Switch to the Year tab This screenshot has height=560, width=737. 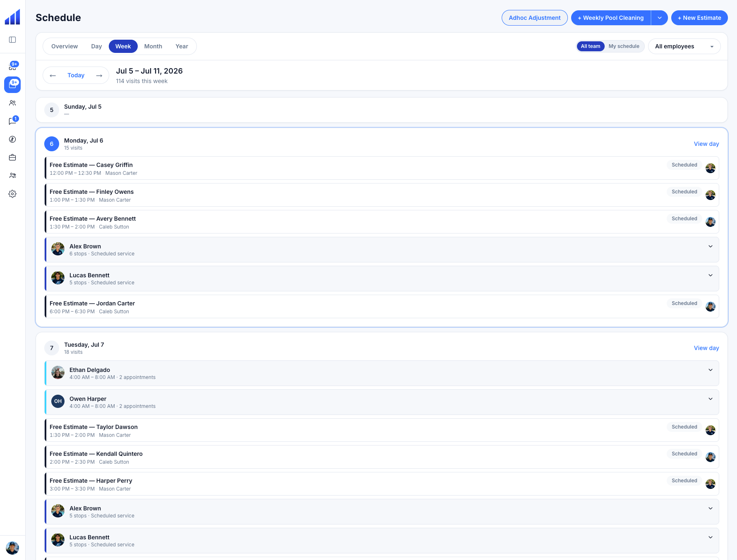(182, 46)
